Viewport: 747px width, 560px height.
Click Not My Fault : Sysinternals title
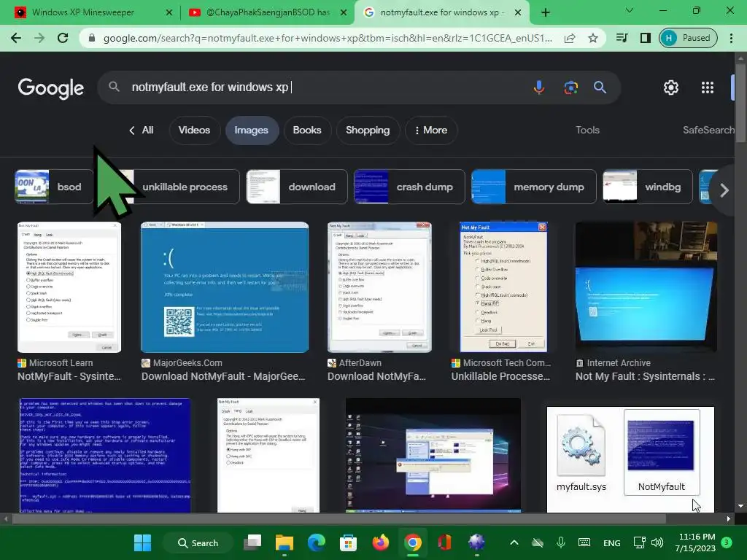(645, 376)
